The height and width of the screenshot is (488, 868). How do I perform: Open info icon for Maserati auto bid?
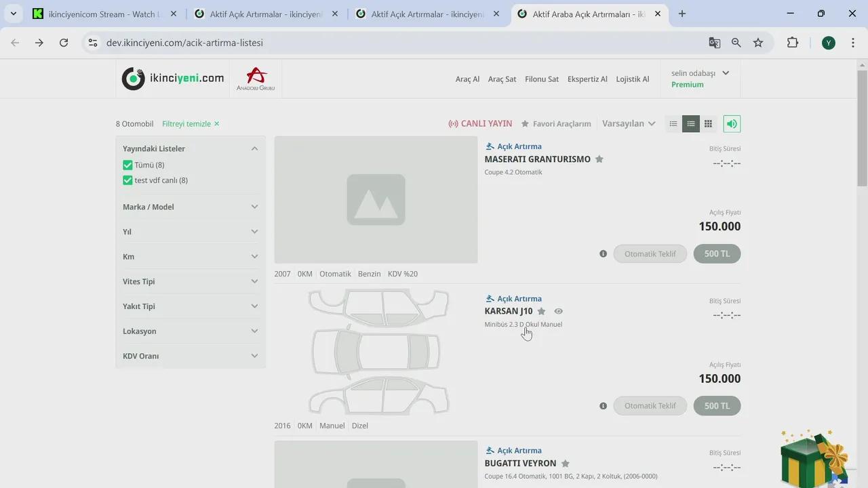(603, 253)
